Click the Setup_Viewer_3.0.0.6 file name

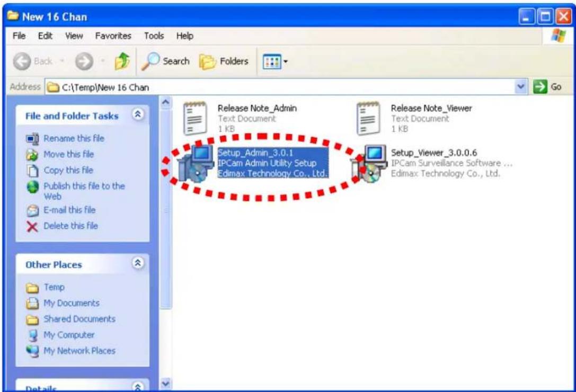(434, 153)
